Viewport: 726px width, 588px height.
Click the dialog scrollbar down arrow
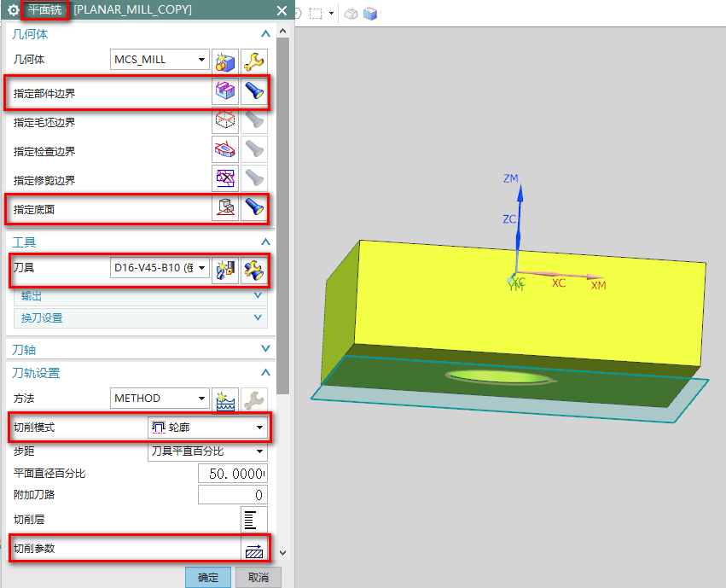(283, 554)
